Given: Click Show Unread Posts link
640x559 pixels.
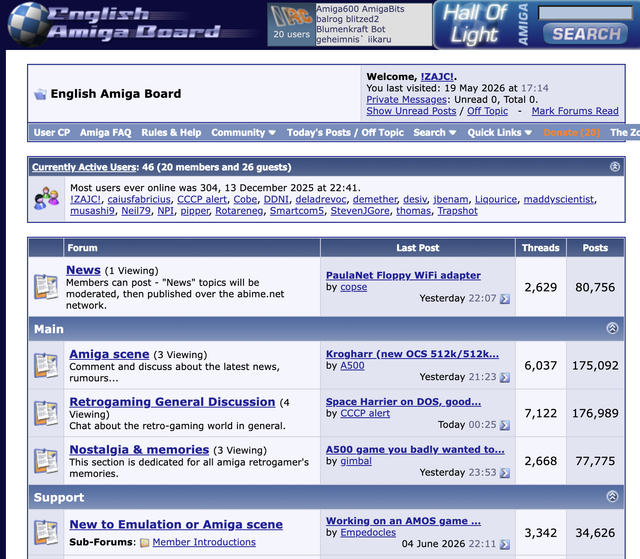Looking at the screenshot, I should click(411, 111).
